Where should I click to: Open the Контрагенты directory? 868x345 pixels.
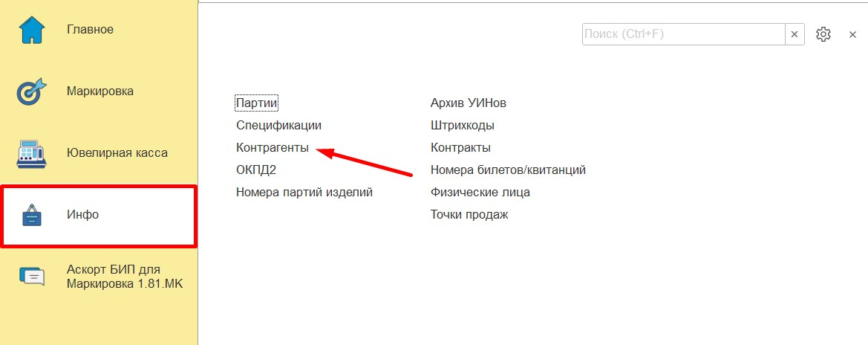coord(273,147)
